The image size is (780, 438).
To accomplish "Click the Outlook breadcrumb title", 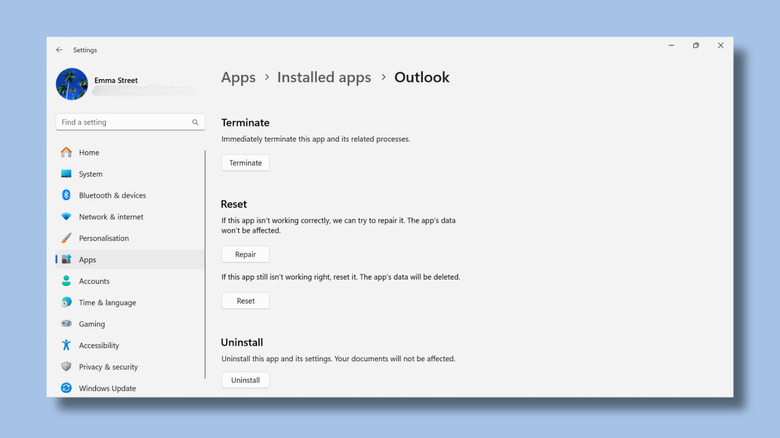I will click(x=422, y=77).
